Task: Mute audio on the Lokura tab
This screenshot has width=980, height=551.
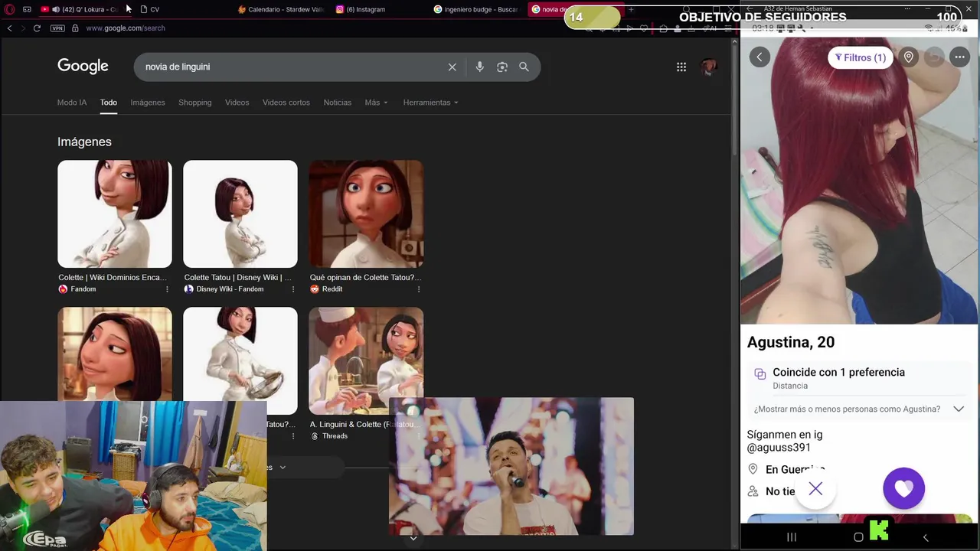Action: coord(56,9)
